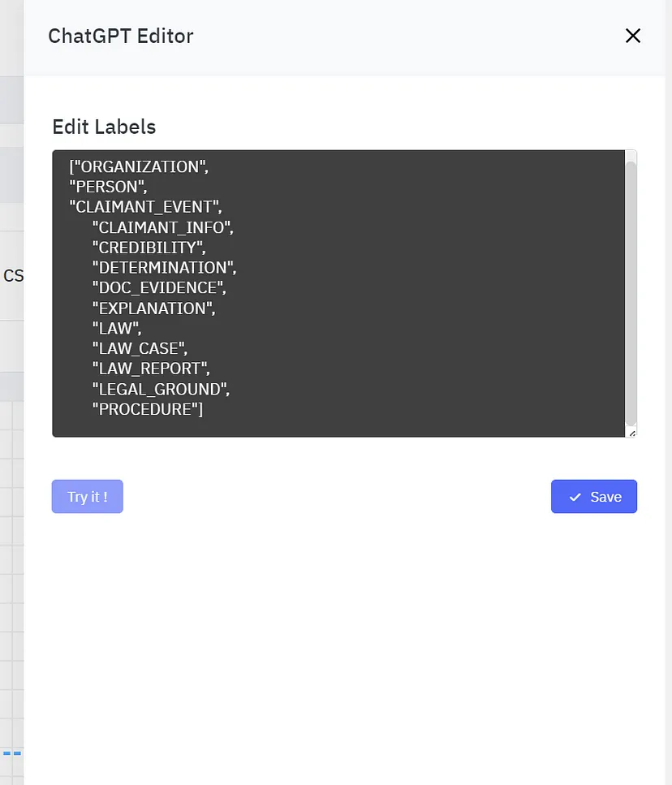
Task: Click the CLAIMANT_EVENT label text
Action: point(144,207)
